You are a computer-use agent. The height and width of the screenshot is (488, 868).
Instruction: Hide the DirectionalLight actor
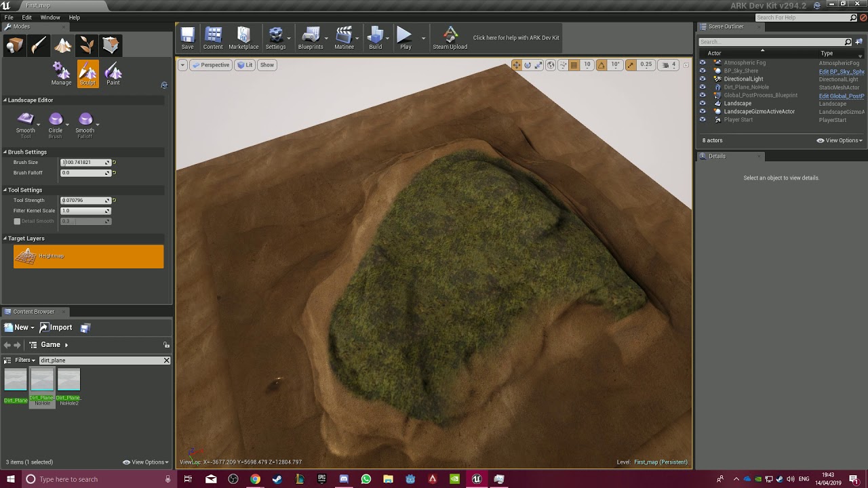[x=703, y=79]
